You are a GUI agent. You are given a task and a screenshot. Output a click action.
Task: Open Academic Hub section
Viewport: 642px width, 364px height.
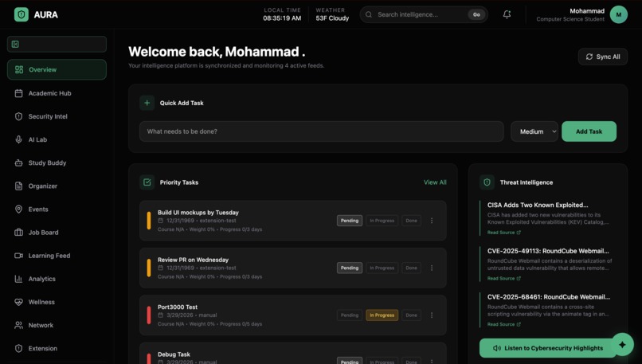[57, 93]
